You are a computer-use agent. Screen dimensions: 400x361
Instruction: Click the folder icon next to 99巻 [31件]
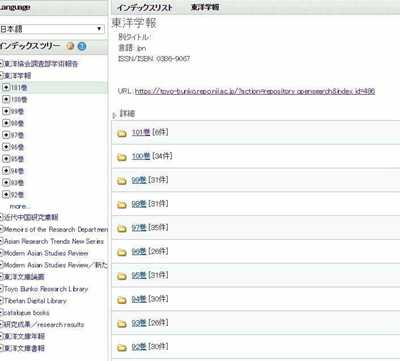[122, 181]
